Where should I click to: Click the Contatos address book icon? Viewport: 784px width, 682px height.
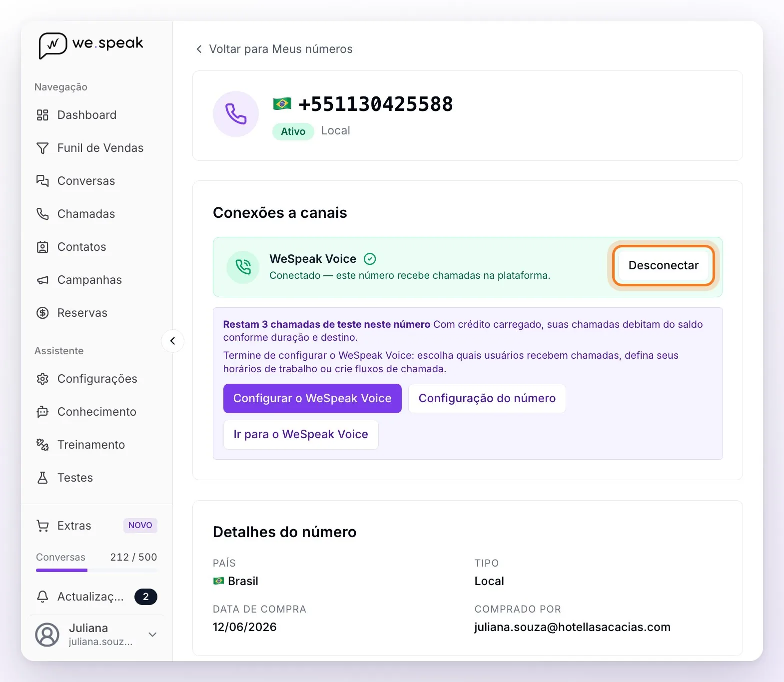tap(42, 247)
